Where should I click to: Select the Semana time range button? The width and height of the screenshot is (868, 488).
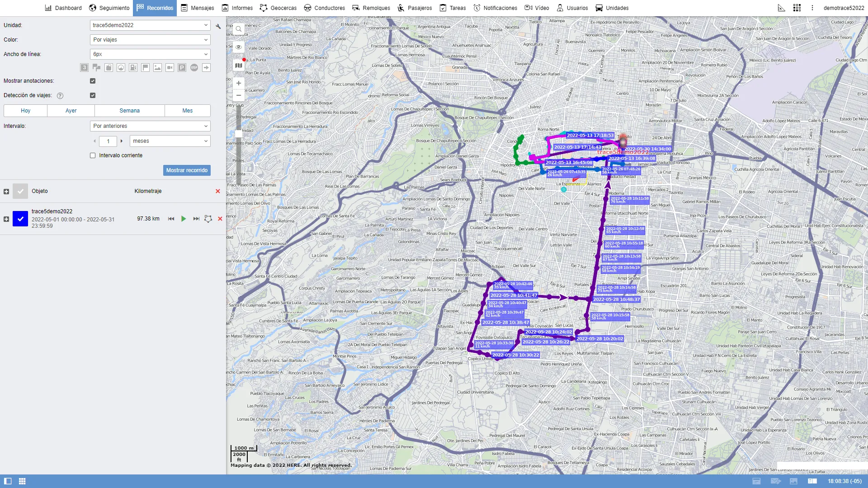pyautogui.click(x=129, y=110)
